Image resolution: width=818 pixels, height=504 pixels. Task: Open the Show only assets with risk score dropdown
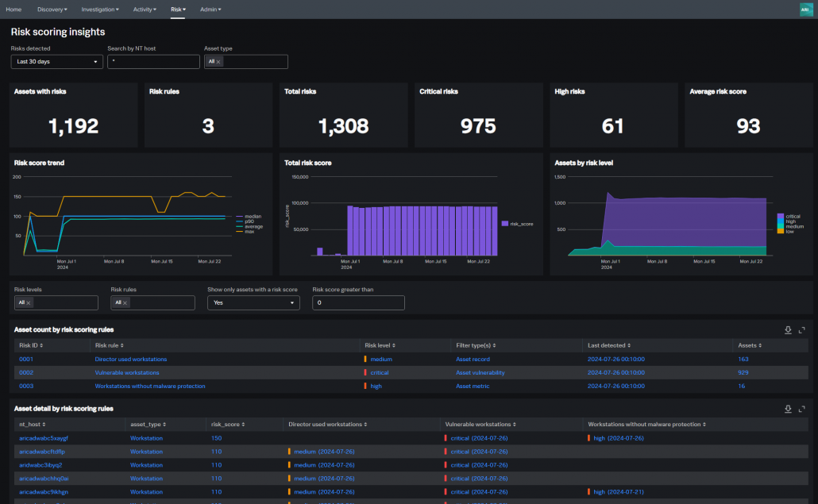(253, 302)
